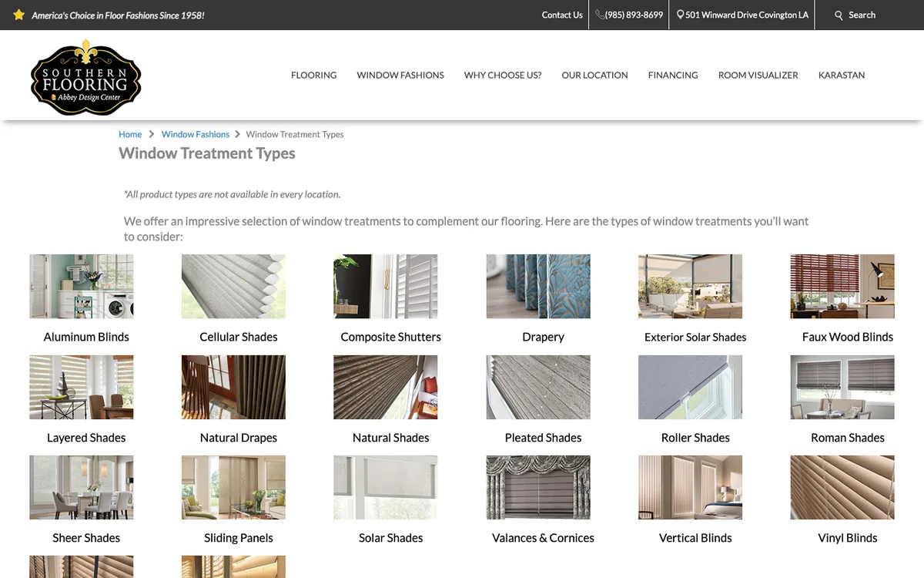Click the Exterior Solar Shades text label

(695, 337)
